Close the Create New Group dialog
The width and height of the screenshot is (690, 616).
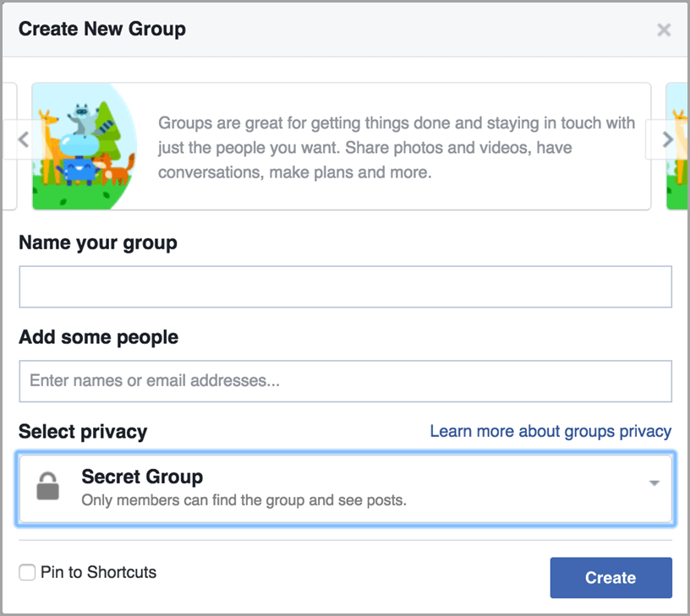point(664,30)
